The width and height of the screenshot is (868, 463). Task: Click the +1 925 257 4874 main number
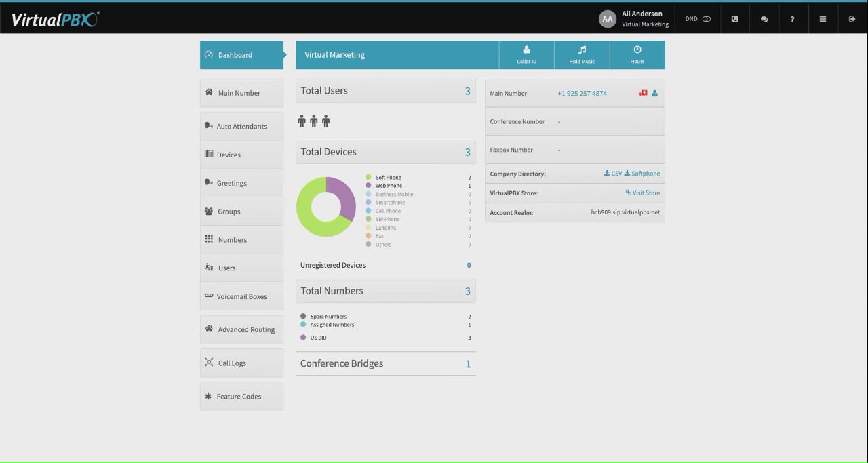point(582,94)
